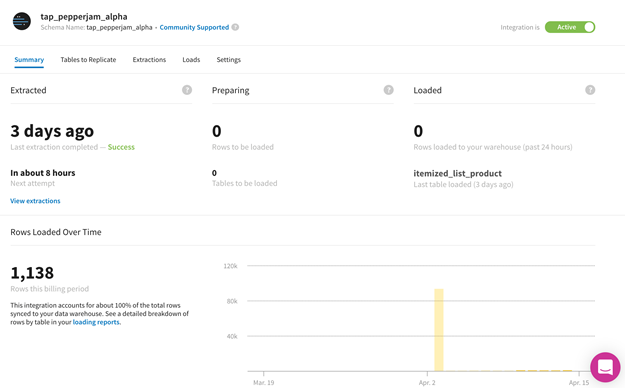Click the itemized_list_product table name
The width and height of the screenshot is (625, 388).
458,173
